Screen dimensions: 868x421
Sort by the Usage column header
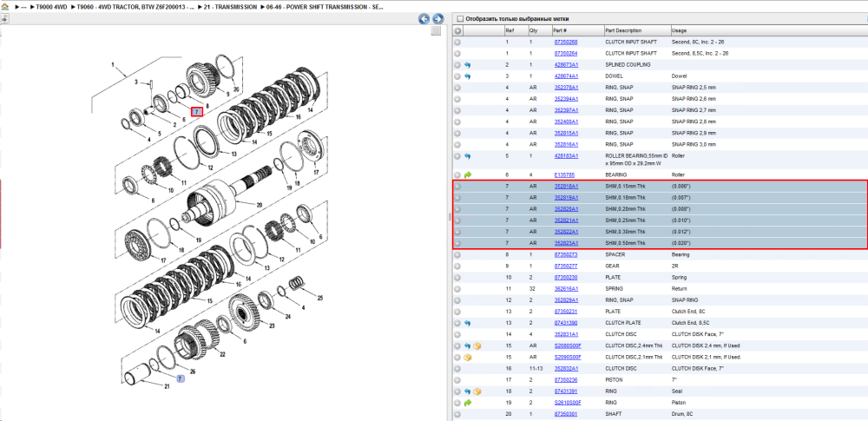coord(768,31)
